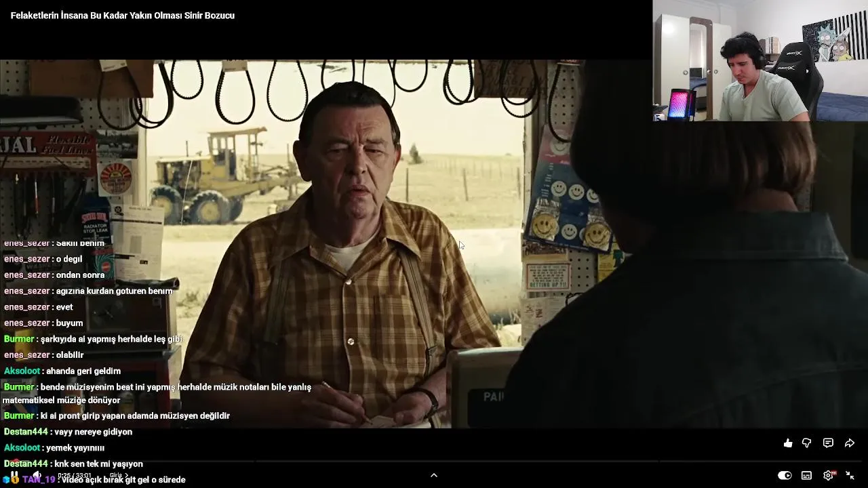The image size is (868, 488).
Task: Dislike the video with thumbs-down icon
Action: 806,443
